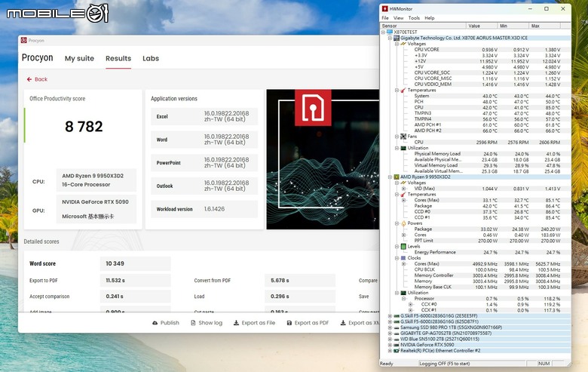Click the Utilization icon under AMD Ryzen 9

(403, 293)
